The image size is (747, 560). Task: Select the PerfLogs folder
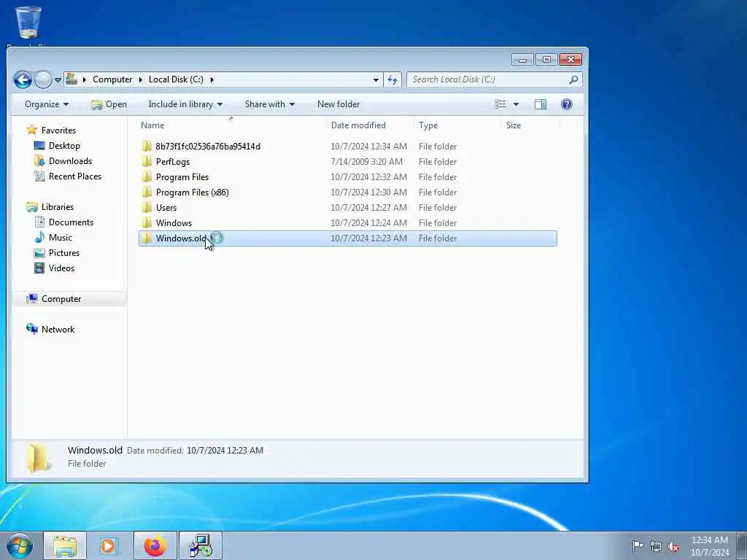[x=172, y=162]
